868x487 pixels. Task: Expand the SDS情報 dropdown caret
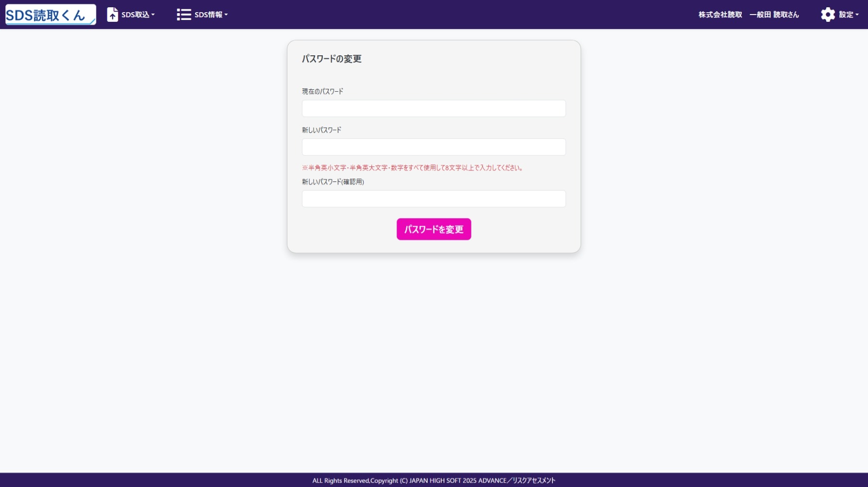tap(226, 15)
